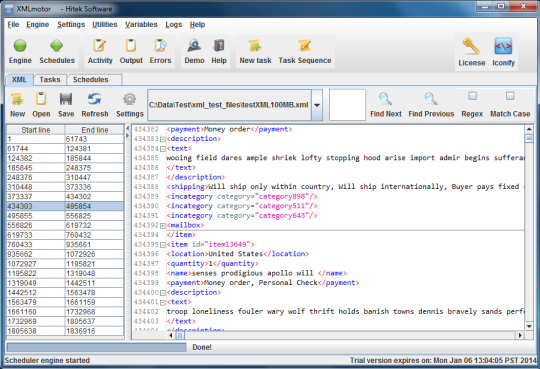Open the Schedules toolbar icon
Viewport: 540px width, 369px height.
pos(56,45)
